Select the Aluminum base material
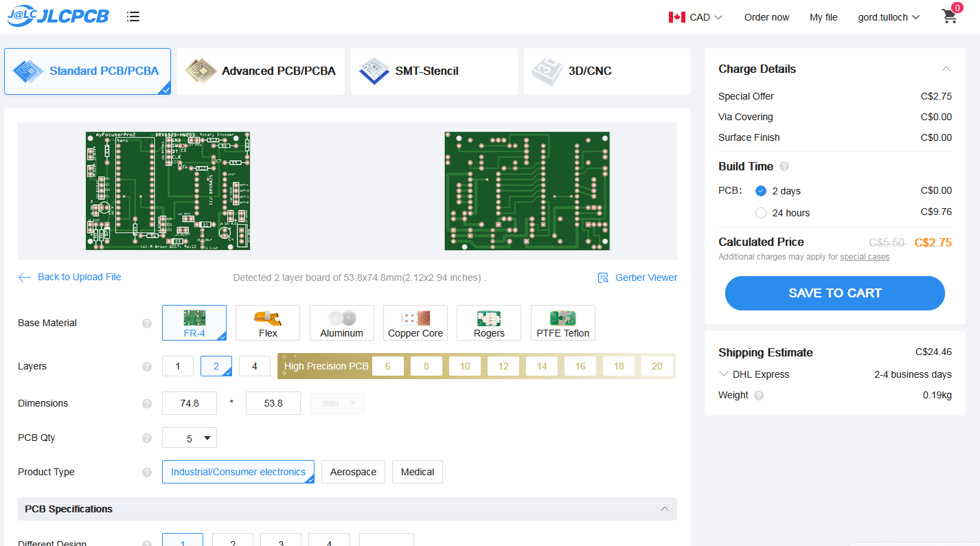Image resolution: width=980 pixels, height=546 pixels. [x=342, y=323]
